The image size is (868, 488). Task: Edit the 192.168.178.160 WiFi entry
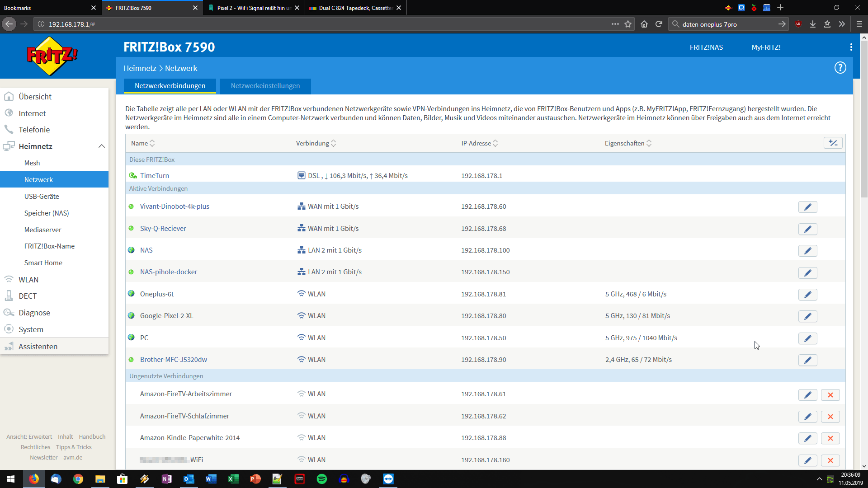pos(807,460)
